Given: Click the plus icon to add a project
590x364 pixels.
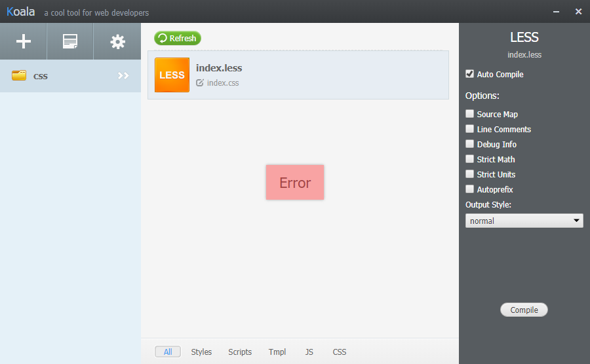Looking at the screenshot, I should (24, 41).
